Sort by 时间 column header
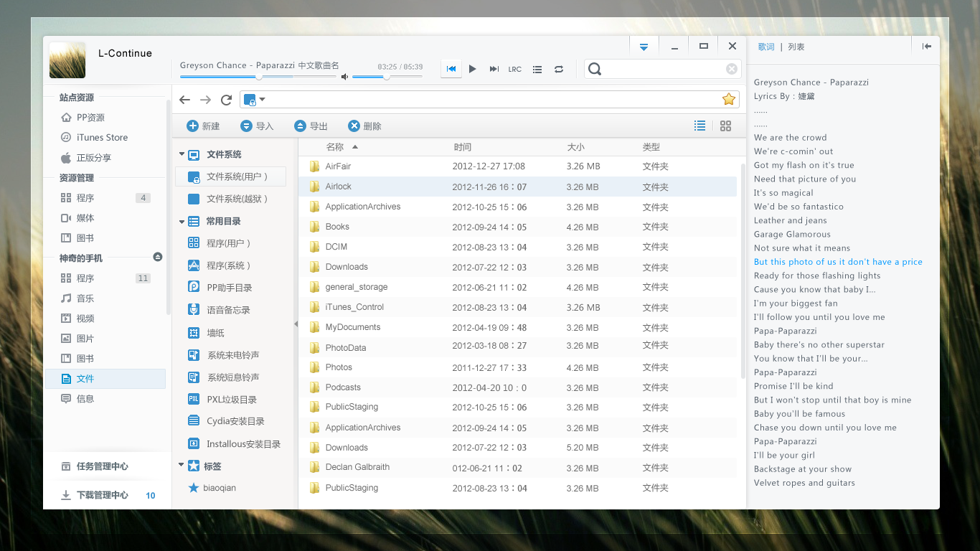The width and height of the screenshot is (980, 551). pyautogui.click(x=463, y=147)
